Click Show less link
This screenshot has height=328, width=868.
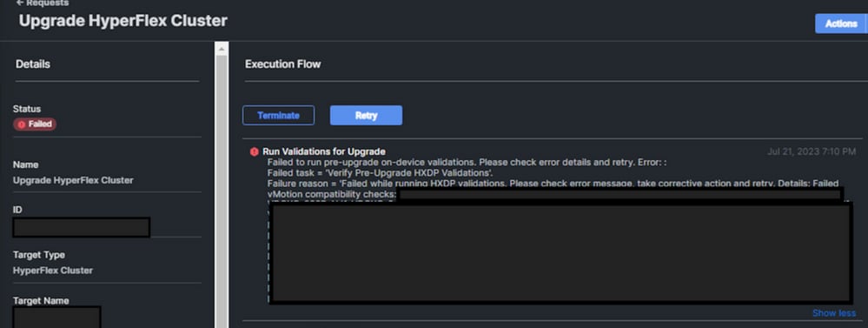(833, 313)
